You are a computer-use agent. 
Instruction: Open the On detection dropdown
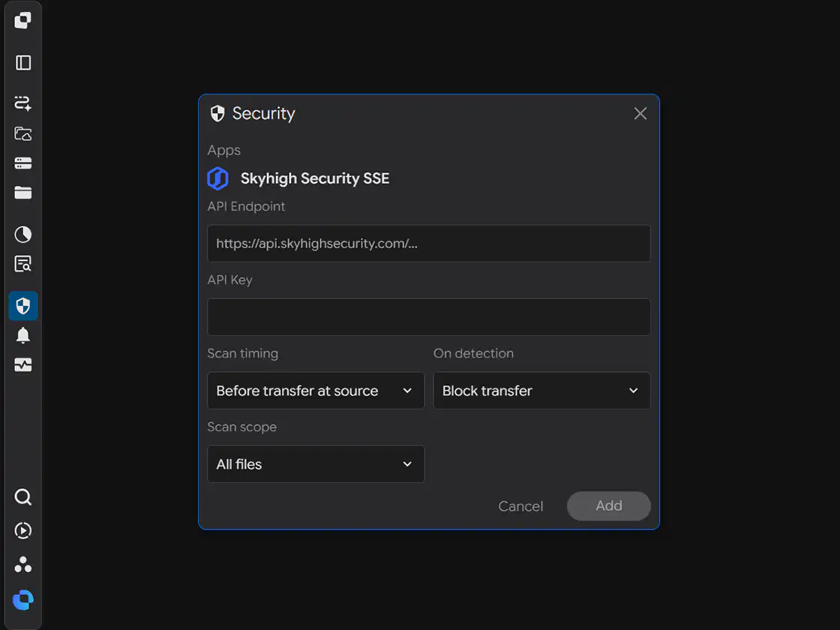pyautogui.click(x=541, y=391)
